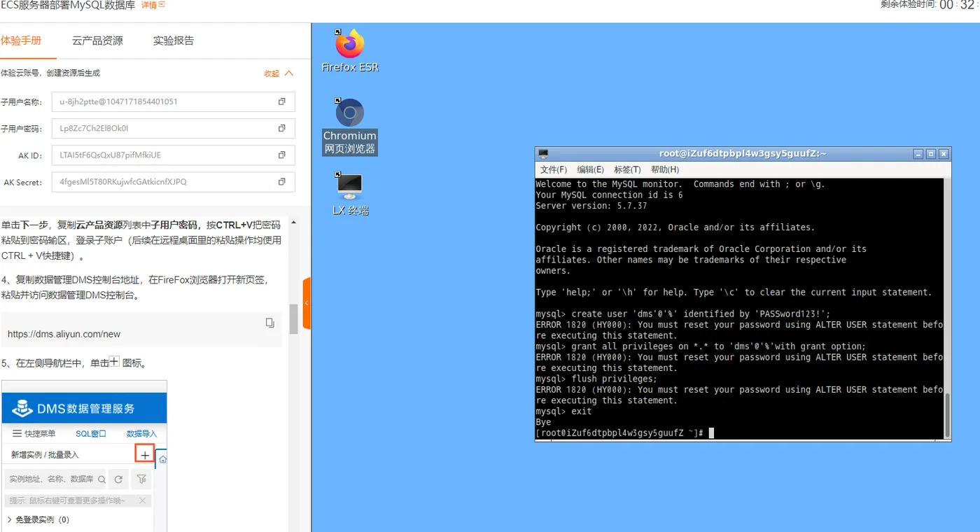Collapse the left guide panel with orange handle

(306, 303)
